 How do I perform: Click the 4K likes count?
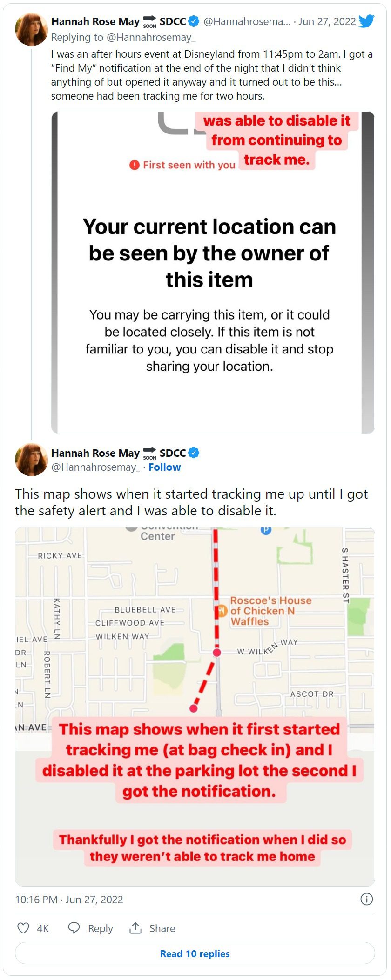pos(43,928)
